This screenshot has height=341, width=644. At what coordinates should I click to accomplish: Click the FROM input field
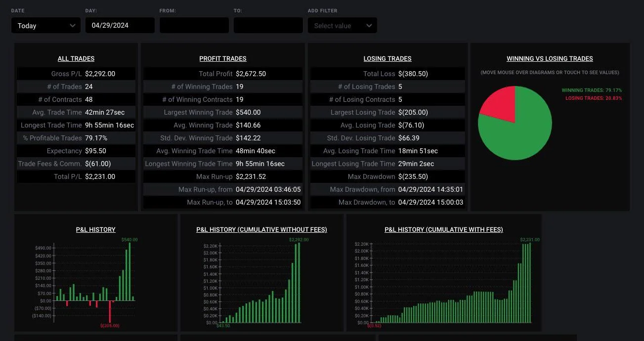pos(194,25)
